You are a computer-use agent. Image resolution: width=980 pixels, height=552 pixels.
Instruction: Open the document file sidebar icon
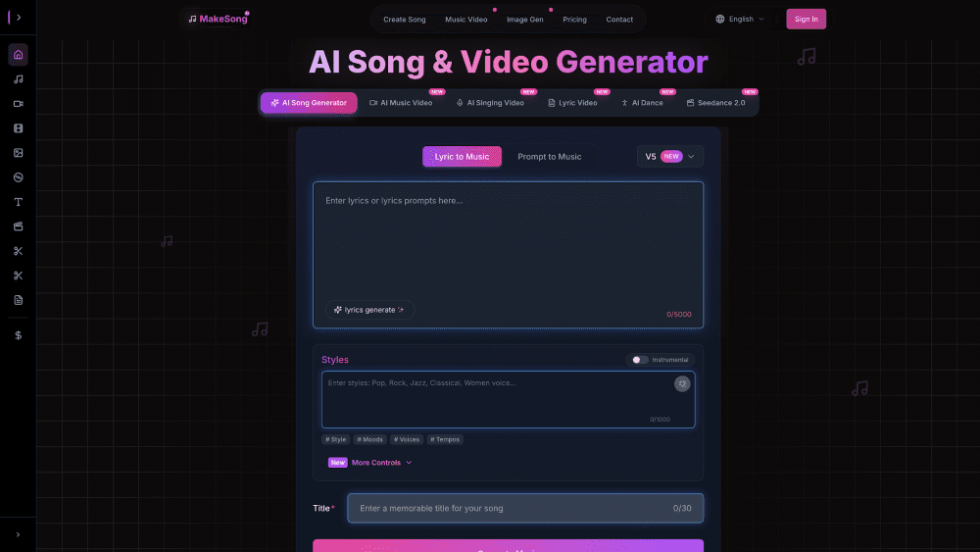(18, 300)
